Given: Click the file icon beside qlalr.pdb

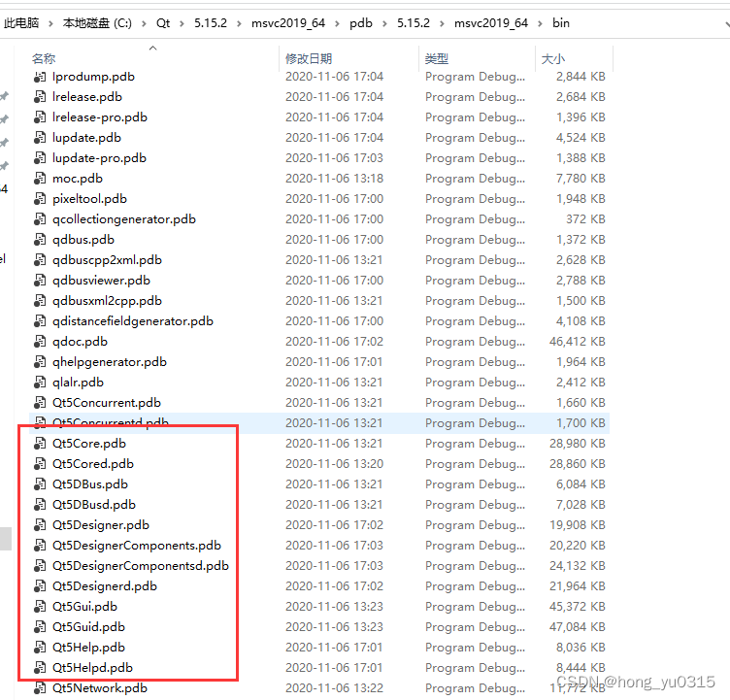Looking at the screenshot, I should coord(40,383).
